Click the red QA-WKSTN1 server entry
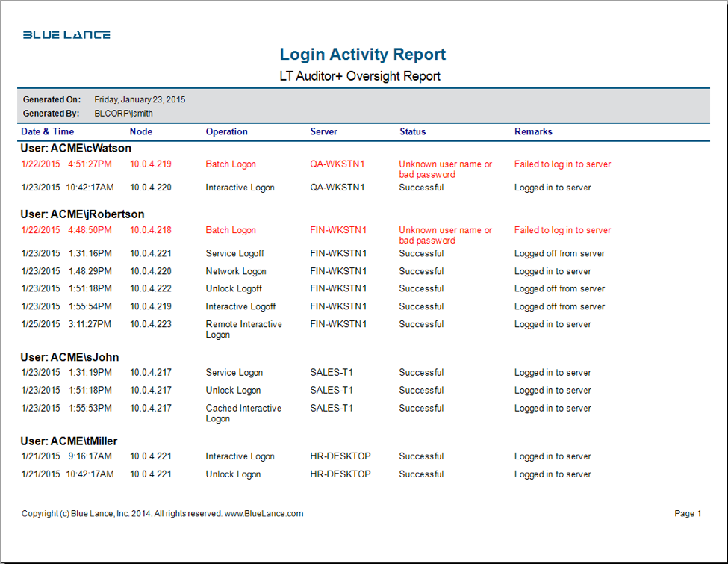This screenshot has width=728, height=564. pos(337,164)
